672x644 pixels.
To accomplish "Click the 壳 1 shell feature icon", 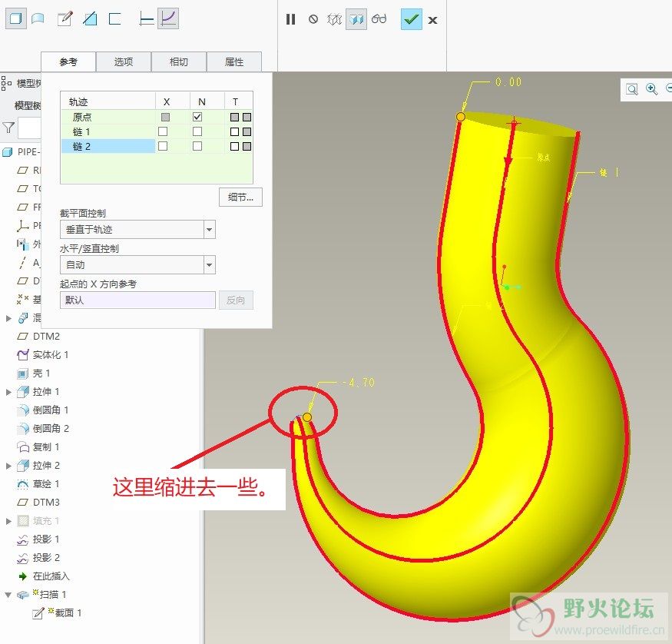I will [x=22, y=374].
